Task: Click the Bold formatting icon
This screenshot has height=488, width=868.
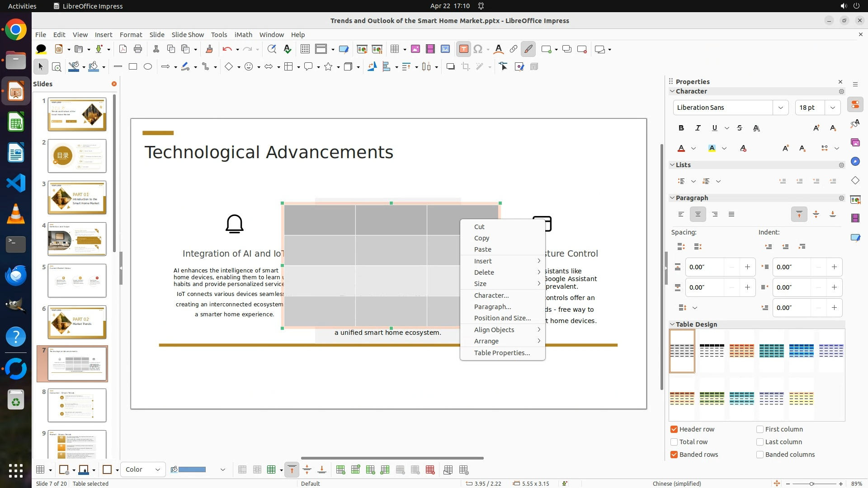Action: [681, 128]
